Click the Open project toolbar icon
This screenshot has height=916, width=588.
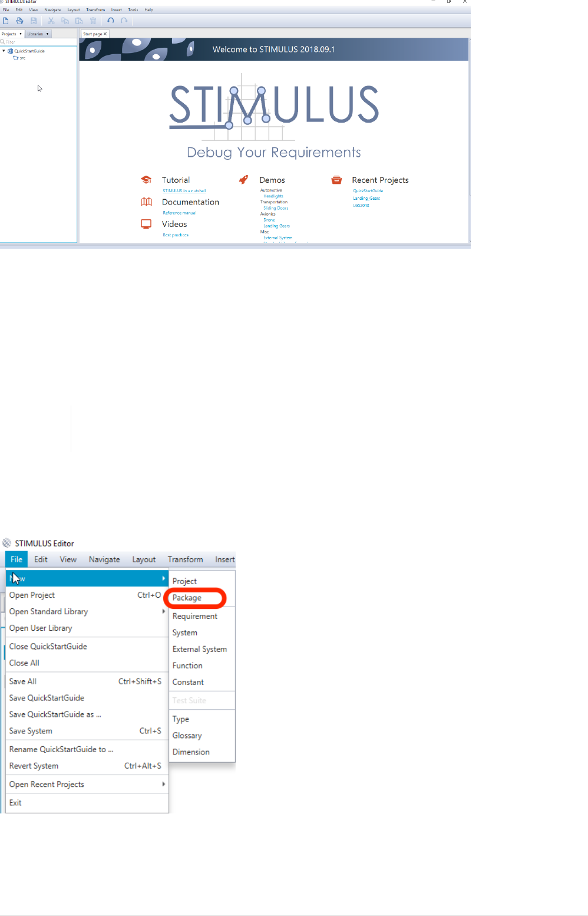19,21
